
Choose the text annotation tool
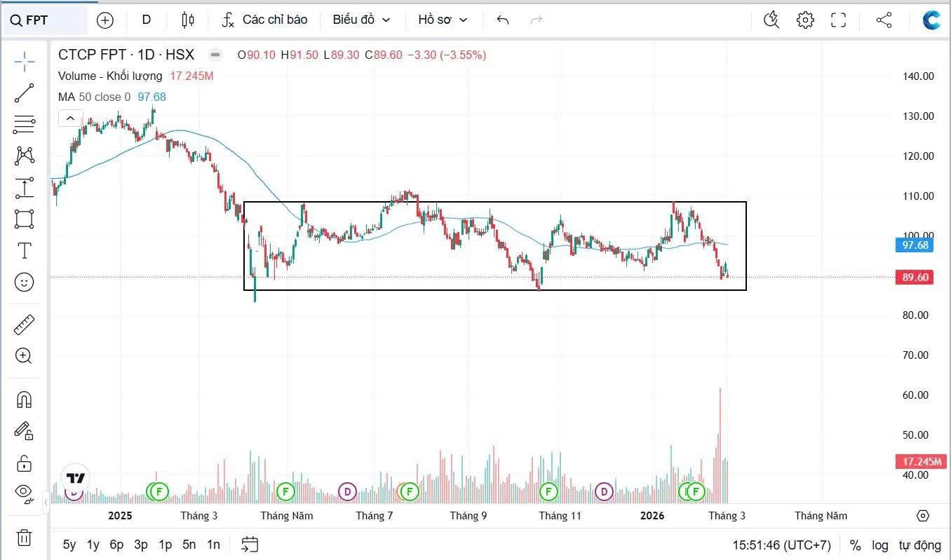24,250
